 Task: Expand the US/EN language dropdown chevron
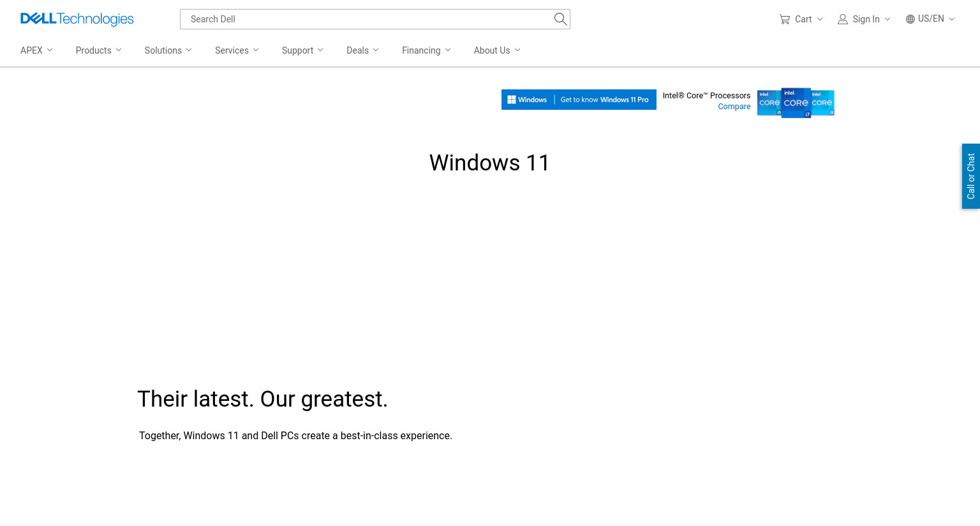952,19
